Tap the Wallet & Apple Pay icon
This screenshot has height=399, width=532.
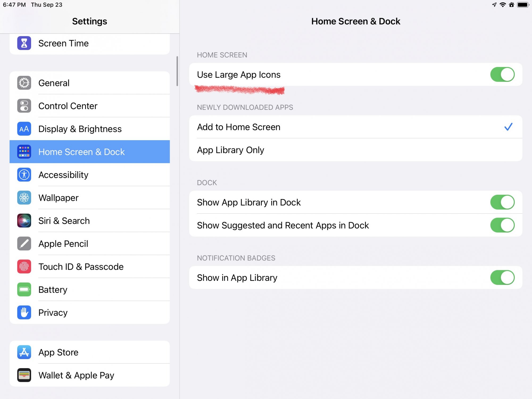pyautogui.click(x=24, y=375)
